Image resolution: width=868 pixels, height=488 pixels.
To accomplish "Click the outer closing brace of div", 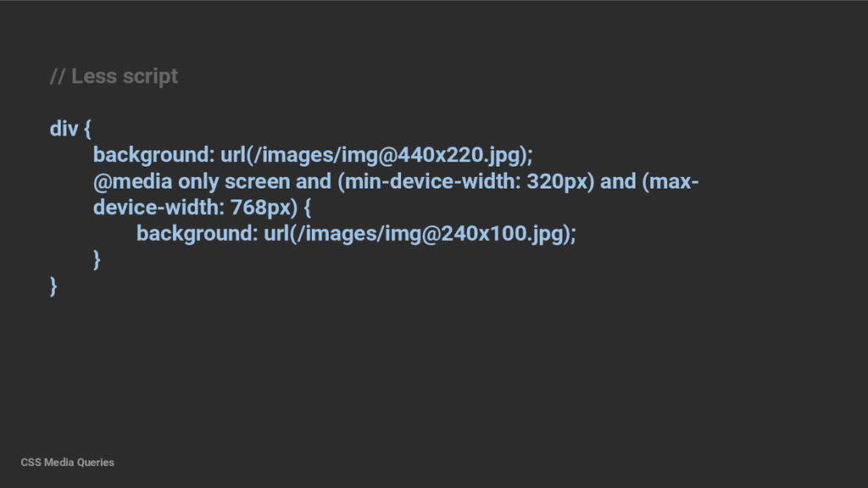I will [x=53, y=286].
